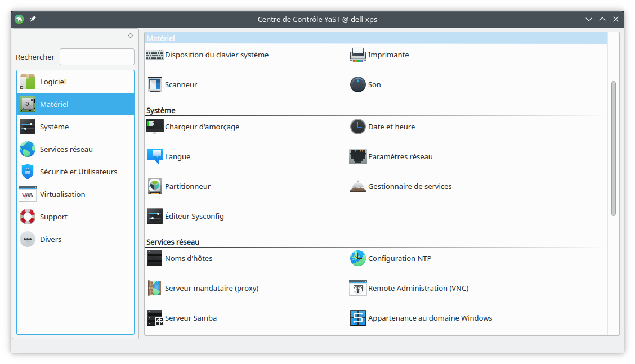The image size is (635, 364).
Task: Select the Sécurité et Utilisateurs shield icon
Action: pyautogui.click(x=28, y=172)
